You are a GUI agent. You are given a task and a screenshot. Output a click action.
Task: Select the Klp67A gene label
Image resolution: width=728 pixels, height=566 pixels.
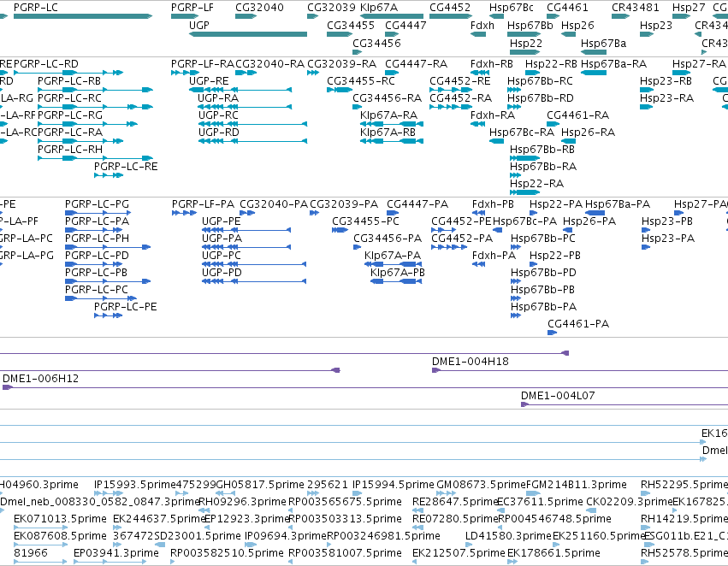point(379,8)
